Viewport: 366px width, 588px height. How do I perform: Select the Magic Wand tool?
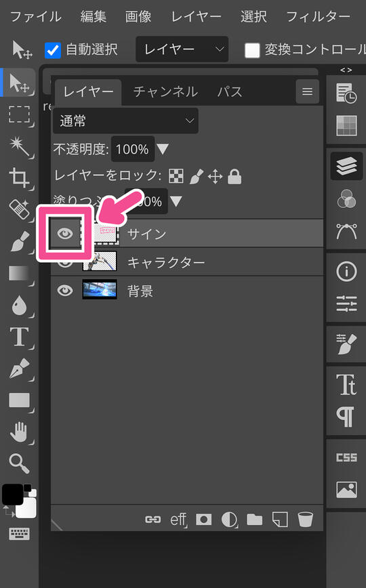coord(20,146)
